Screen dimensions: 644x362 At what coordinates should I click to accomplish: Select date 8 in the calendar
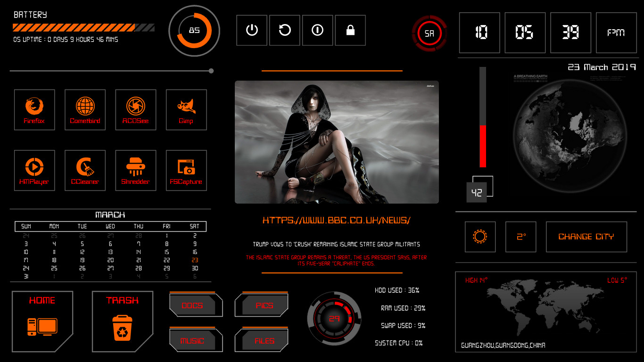[x=166, y=244]
